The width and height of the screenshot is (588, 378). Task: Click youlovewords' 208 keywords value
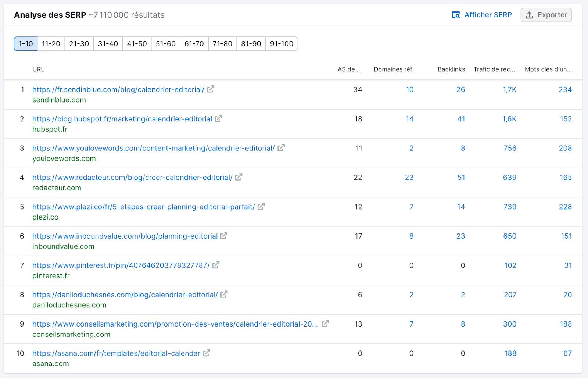pyautogui.click(x=566, y=148)
